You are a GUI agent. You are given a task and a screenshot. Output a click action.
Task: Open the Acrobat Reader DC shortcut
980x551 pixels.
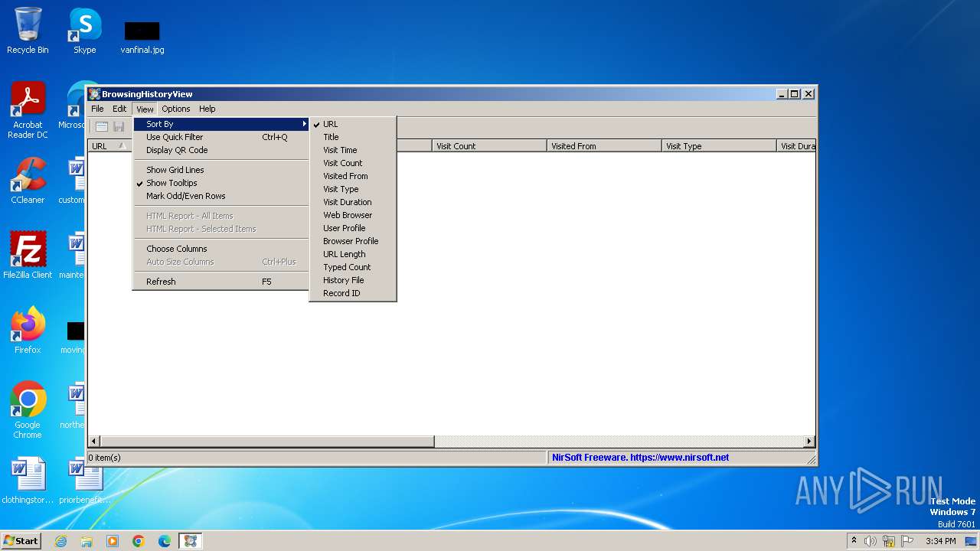pyautogui.click(x=28, y=110)
